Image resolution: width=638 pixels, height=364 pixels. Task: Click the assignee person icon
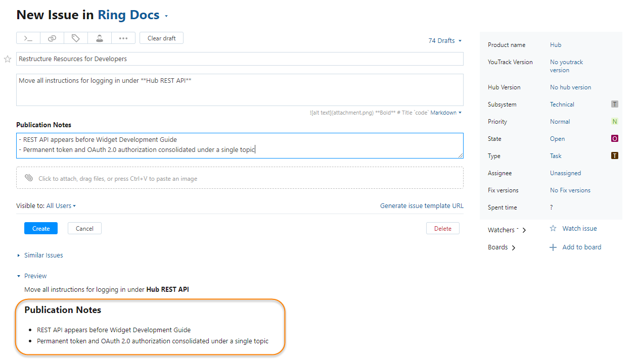point(100,38)
